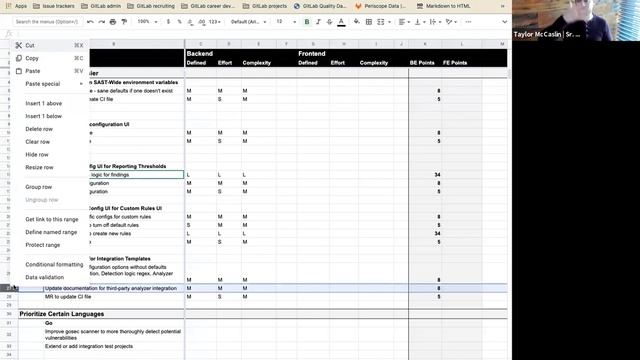Toggle italic formatting
Image resolution: width=640 pixels, height=360 pixels.
(x=318, y=22)
